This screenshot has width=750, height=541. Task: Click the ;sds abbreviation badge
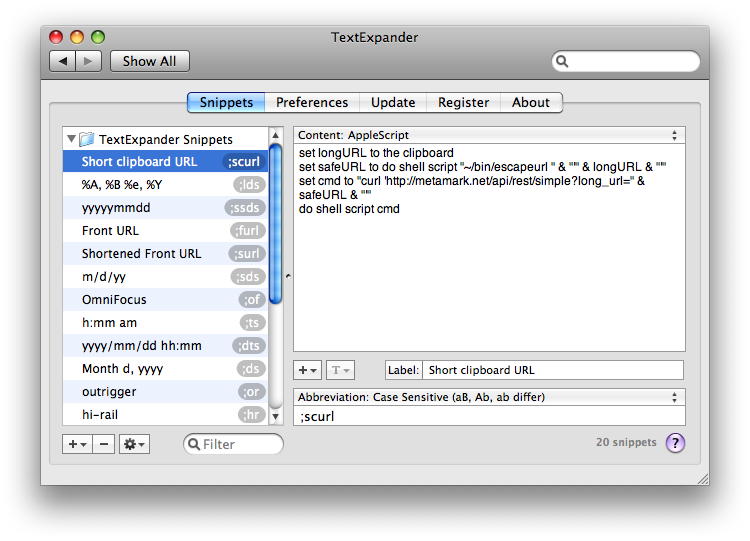pos(248,276)
